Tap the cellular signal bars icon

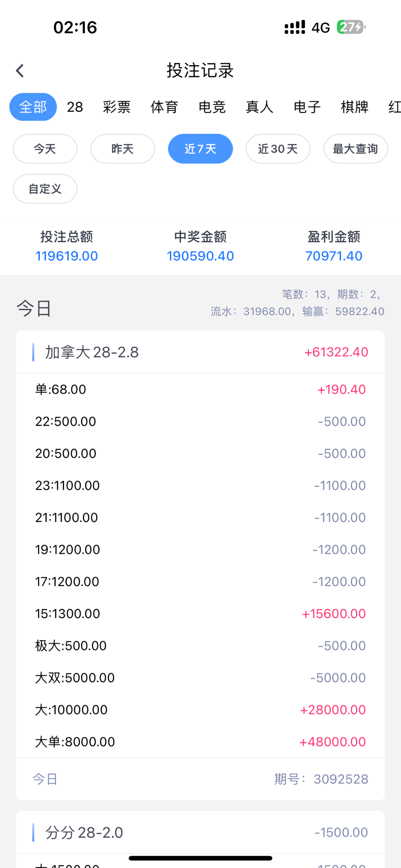[295, 27]
